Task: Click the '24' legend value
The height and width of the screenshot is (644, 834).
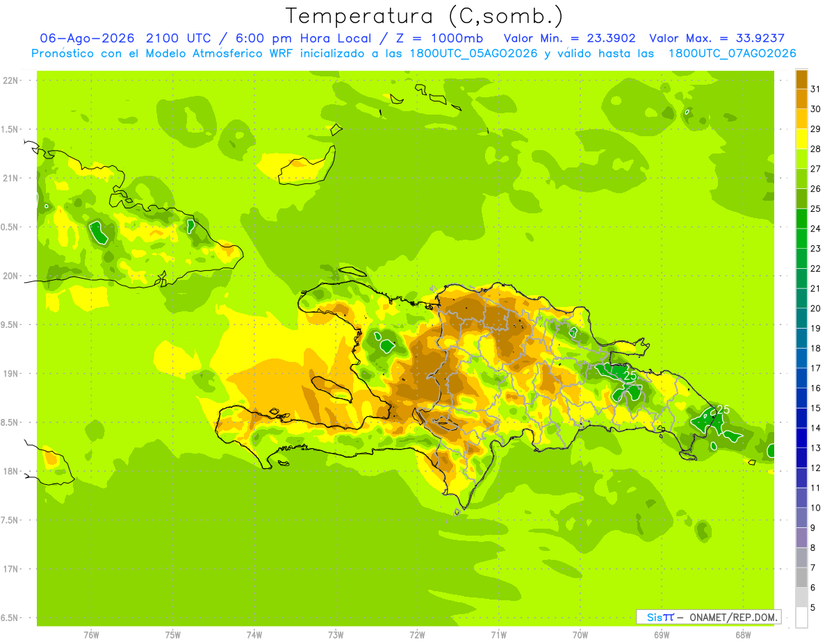Action: [x=815, y=229]
